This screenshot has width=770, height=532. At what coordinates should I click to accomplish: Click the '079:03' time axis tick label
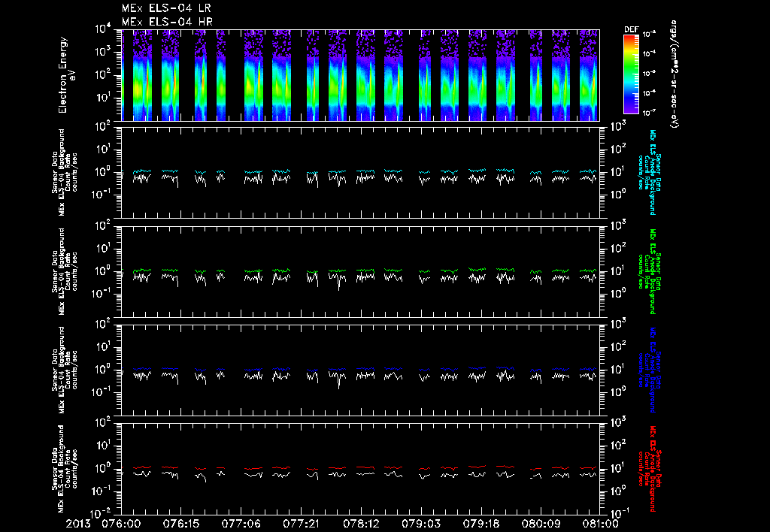pos(421,524)
